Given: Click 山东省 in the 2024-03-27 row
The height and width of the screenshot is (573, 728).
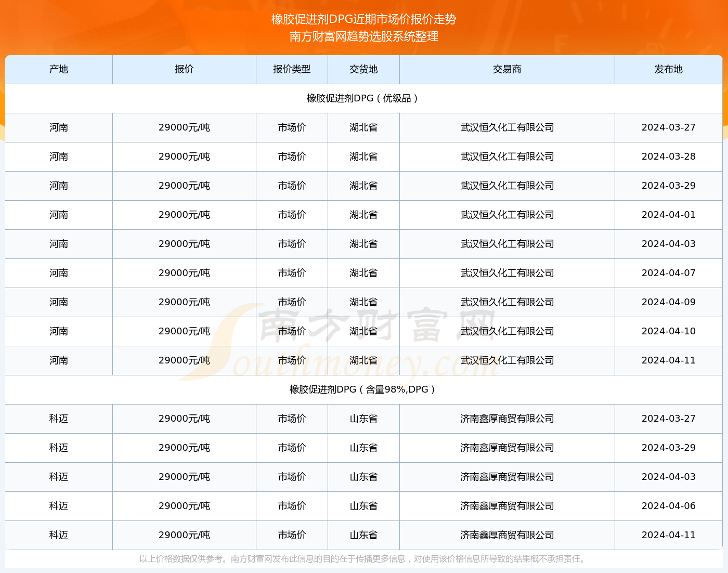Looking at the screenshot, I should [x=363, y=419].
